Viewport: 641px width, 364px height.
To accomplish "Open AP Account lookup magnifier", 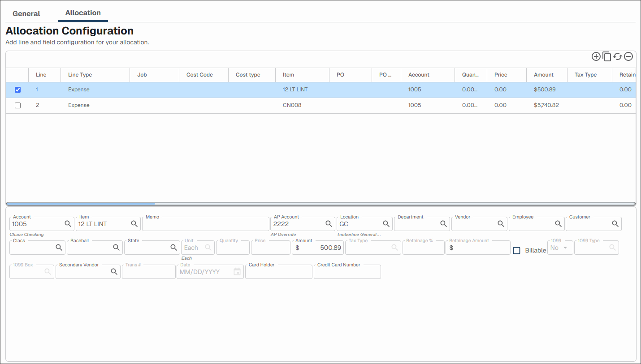I will pos(329,223).
